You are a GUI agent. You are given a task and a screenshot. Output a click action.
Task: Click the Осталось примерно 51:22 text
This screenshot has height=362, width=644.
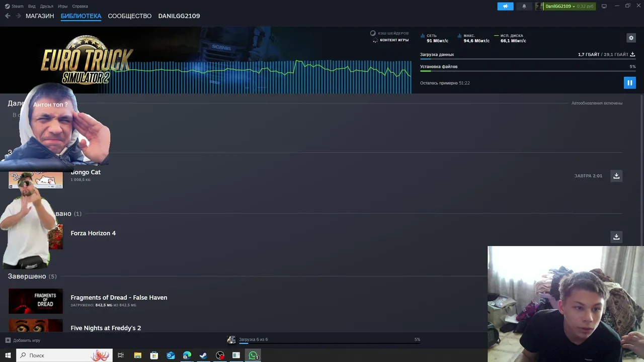coord(445,83)
